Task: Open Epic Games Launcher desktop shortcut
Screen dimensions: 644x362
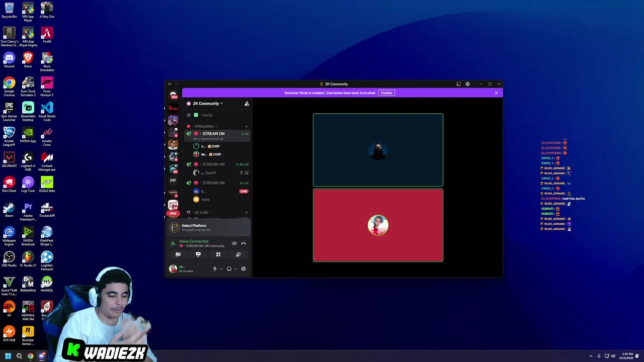Action: coord(9,112)
